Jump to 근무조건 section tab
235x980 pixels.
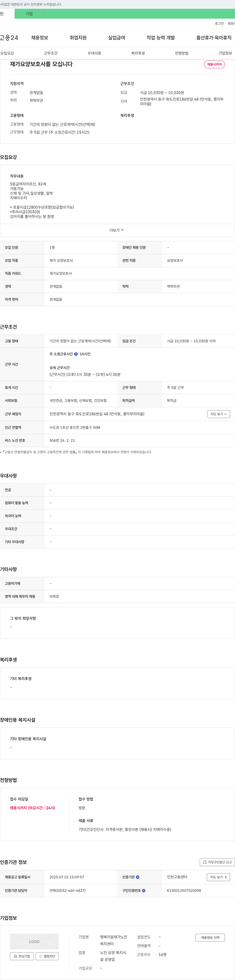tap(51, 53)
